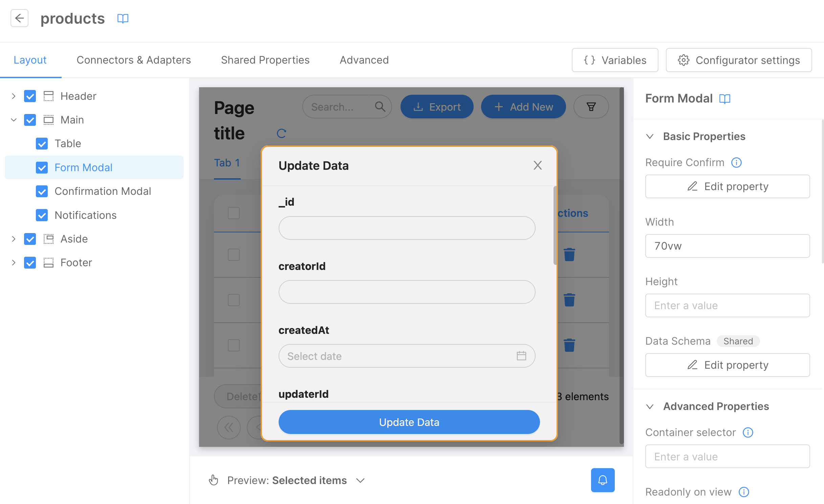Expand the Aside tree node
Screen dimensions: 824x504
tap(13, 239)
